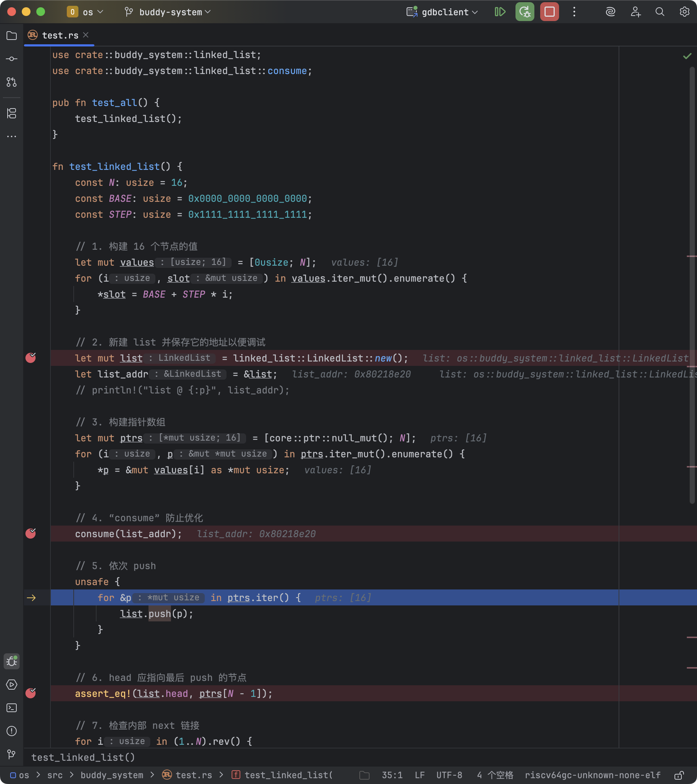This screenshot has width=697, height=784.
Task: Click the inline value 'ptrs: [16]' on let ptrs line
Action: (x=458, y=438)
